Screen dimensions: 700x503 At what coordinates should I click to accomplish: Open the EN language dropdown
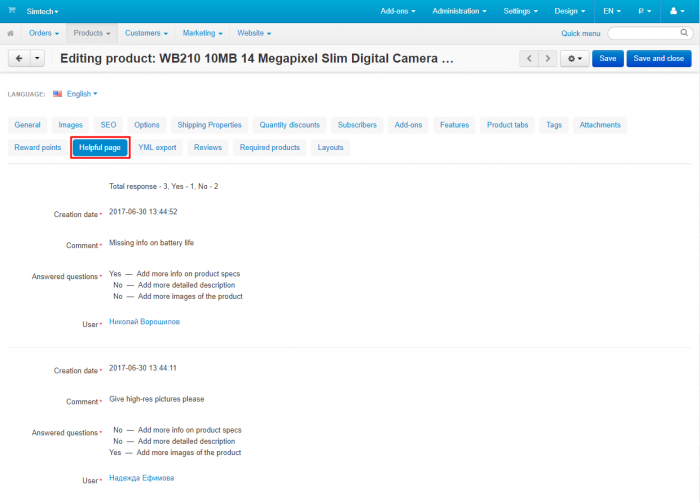[x=612, y=11]
